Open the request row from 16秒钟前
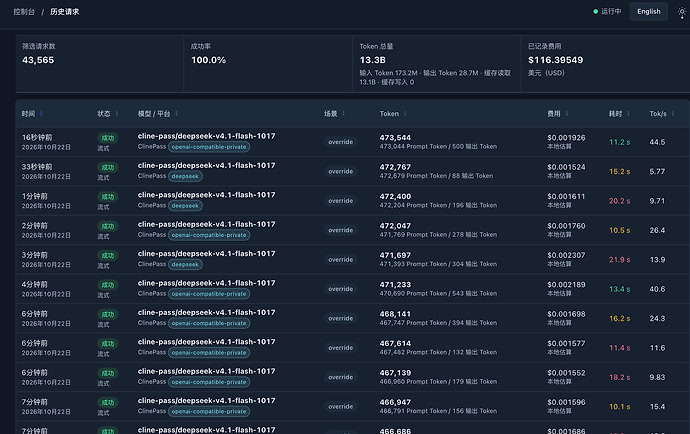The width and height of the screenshot is (690, 434). pyautogui.click(x=352, y=142)
